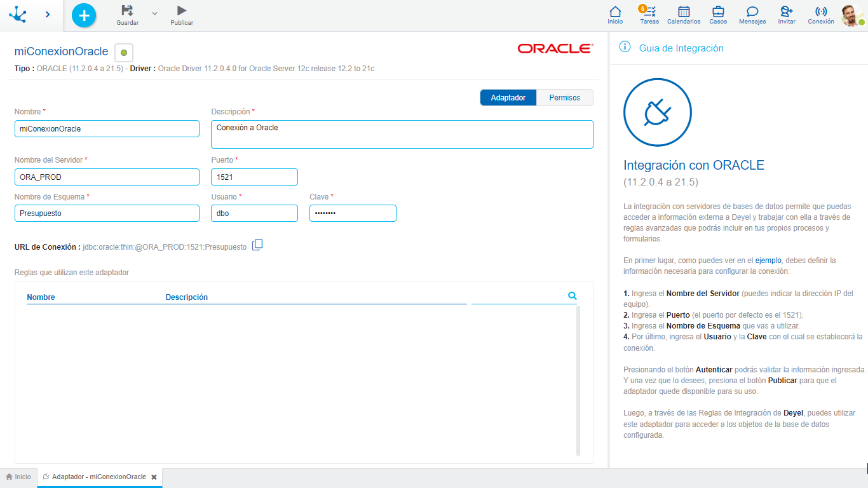Viewport: 868px width, 488px height.
Task: Sort rules by Descripción column header
Action: click(x=187, y=297)
